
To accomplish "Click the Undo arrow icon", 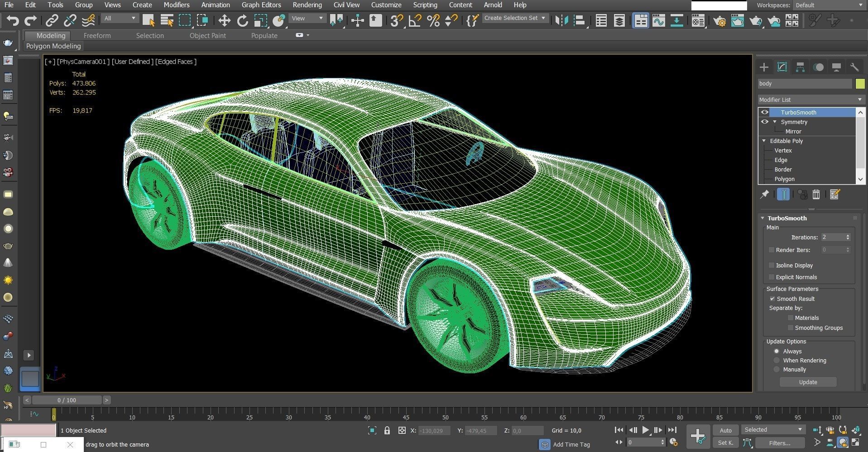I will pyautogui.click(x=13, y=20).
